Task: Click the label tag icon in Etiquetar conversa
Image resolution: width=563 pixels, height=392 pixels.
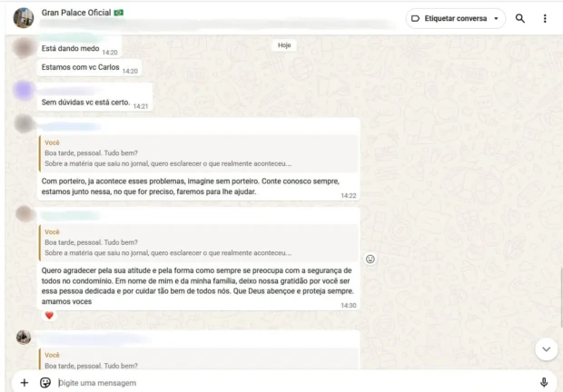Action: (415, 18)
